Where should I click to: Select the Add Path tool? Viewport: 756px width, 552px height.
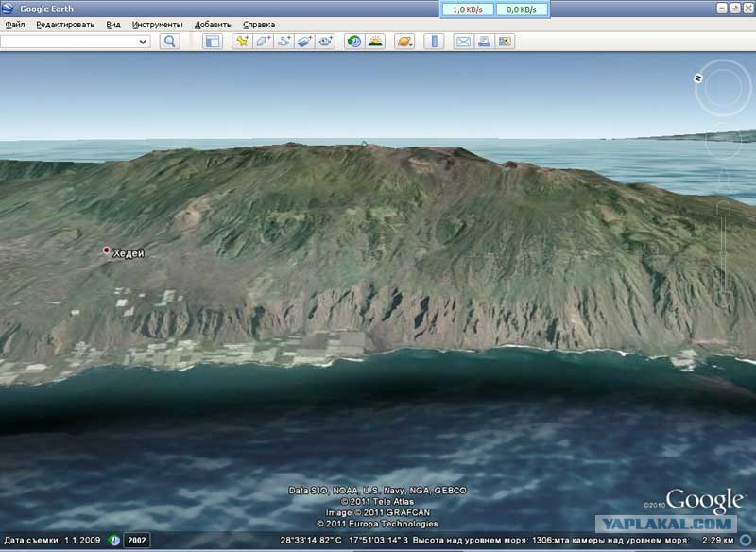tap(283, 42)
